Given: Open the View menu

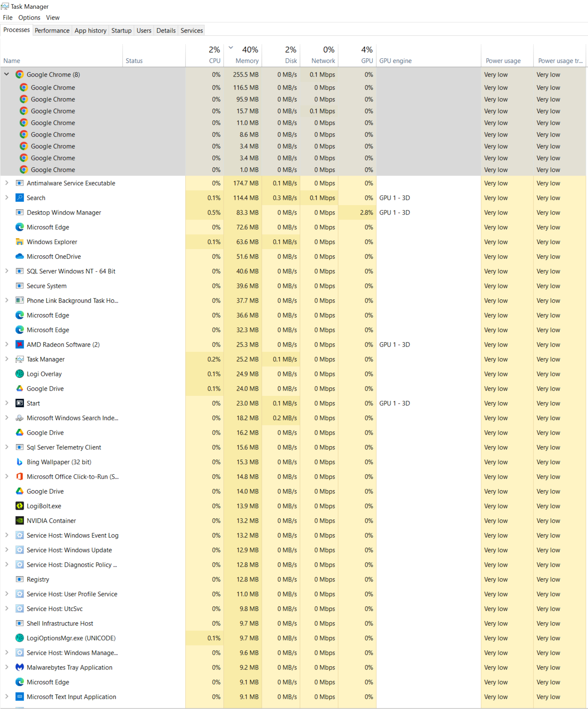Looking at the screenshot, I should (53, 17).
